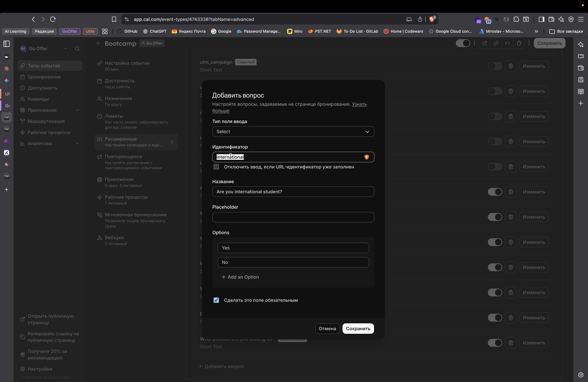Click the extensions puzzle icon

(x=516, y=19)
